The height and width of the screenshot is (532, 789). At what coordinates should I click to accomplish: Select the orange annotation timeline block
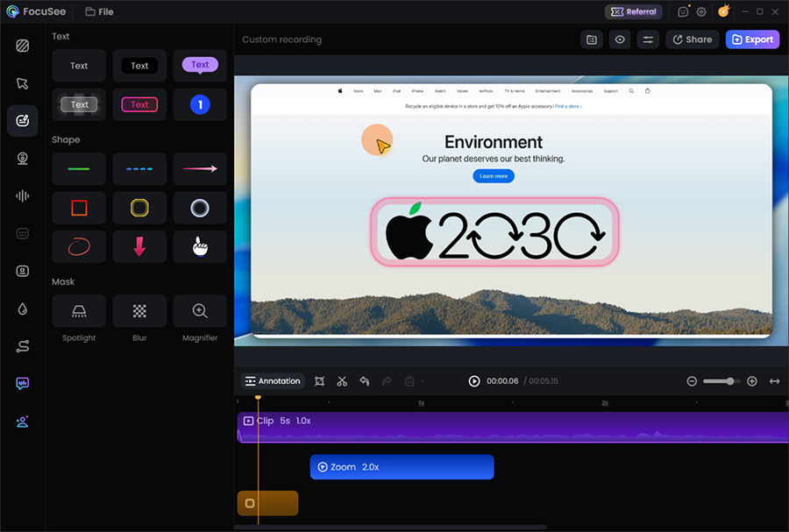tap(267, 503)
